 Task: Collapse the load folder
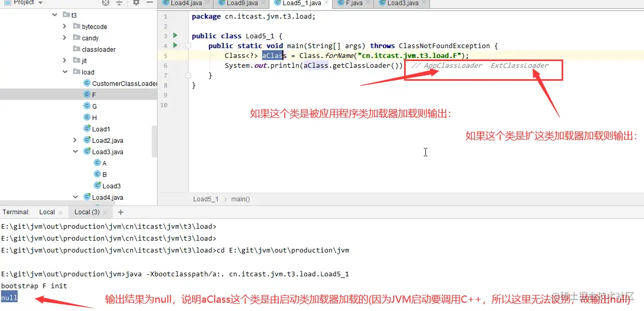coord(65,72)
